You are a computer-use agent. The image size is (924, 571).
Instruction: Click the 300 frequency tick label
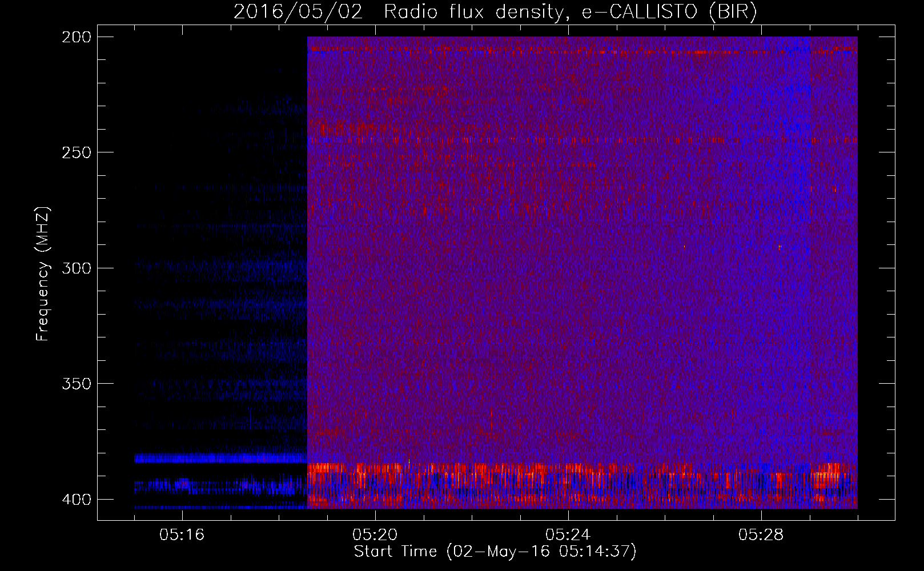76,268
